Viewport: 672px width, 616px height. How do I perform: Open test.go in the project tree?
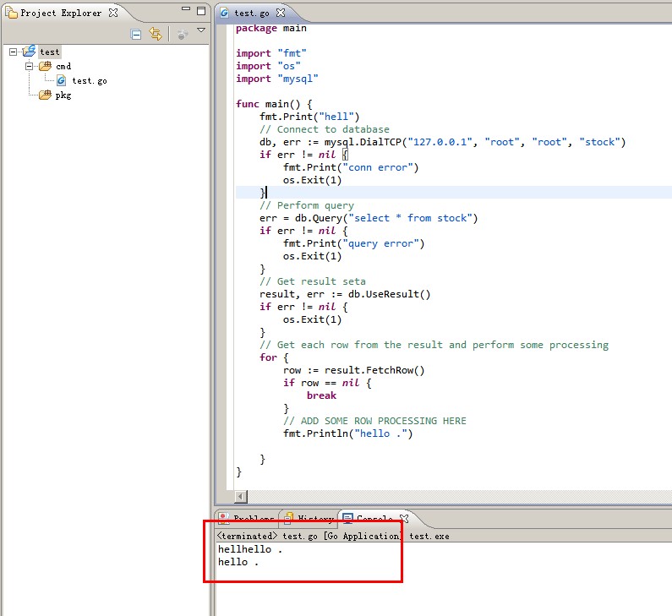coord(88,80)
